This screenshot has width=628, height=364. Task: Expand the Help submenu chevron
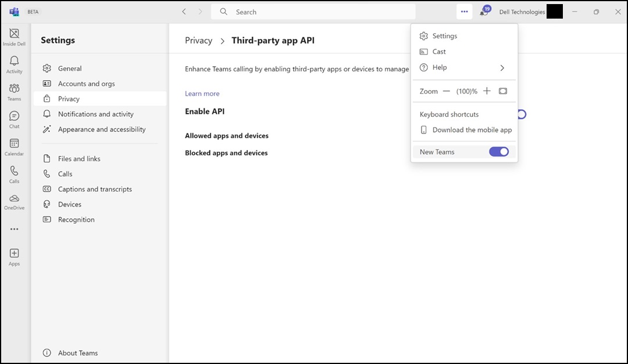coord(502,67)
